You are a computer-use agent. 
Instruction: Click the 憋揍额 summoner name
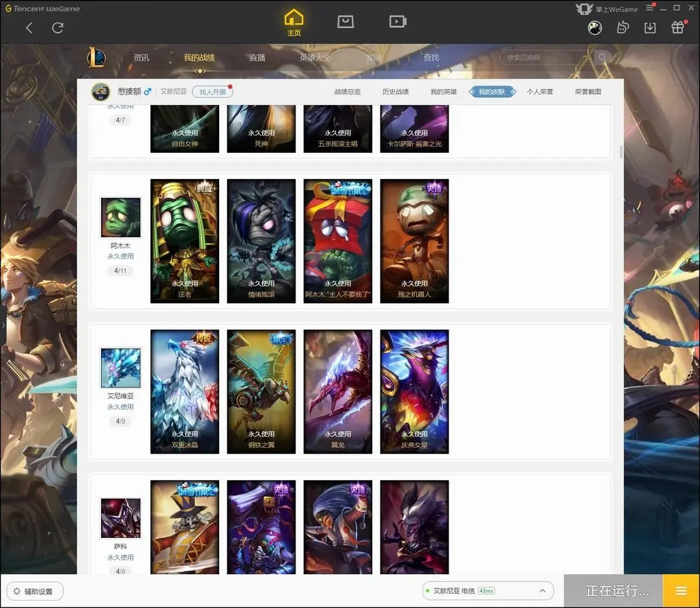(x=130, y=91)
